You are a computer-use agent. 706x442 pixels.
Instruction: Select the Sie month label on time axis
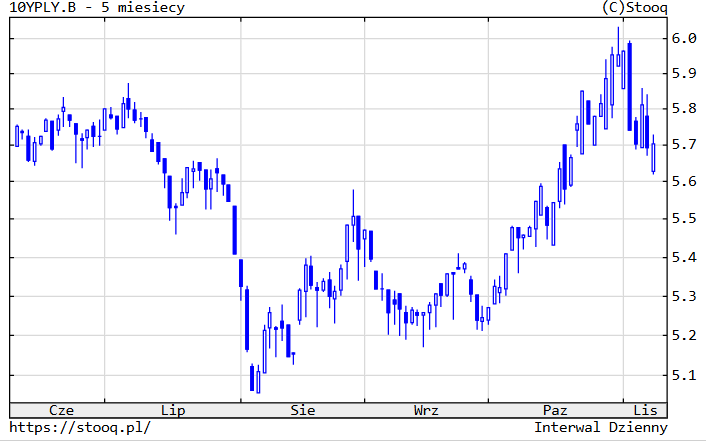302,410
